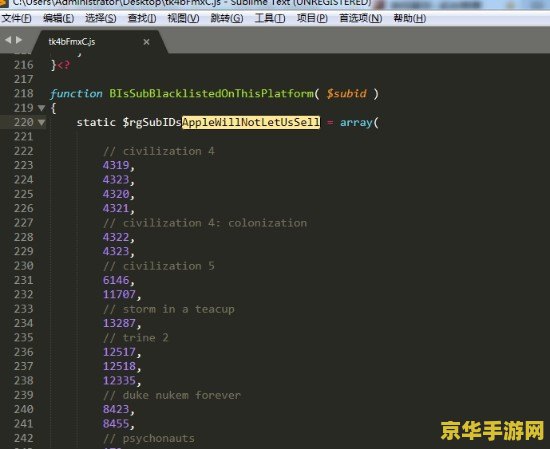Click the value 13287 on line 234
Viewport: 550px width, 449px height.
pos(119,323)
